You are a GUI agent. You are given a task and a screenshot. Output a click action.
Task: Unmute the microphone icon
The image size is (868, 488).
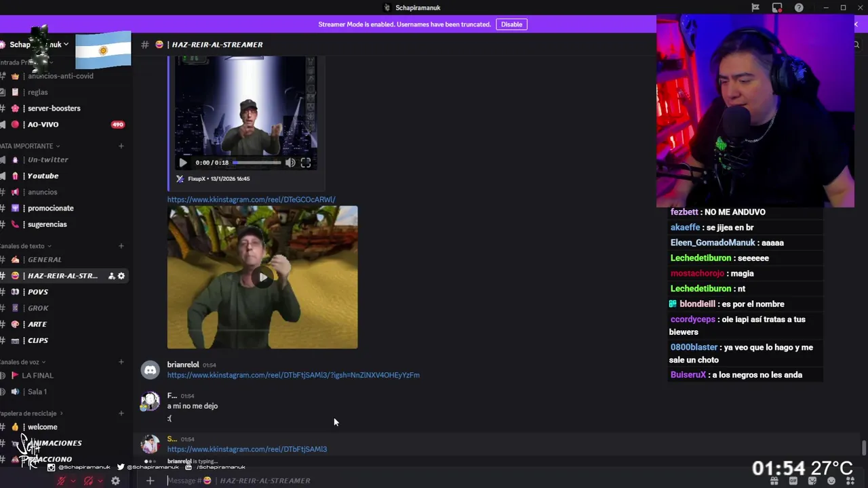click(x=61, y=481)
